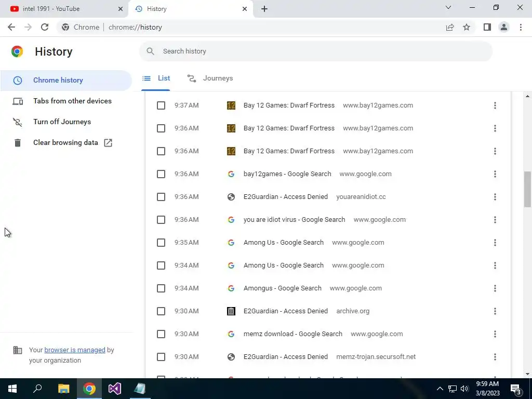532x399 pixels.
Task: Open the profile avatar menu
Action: click(x=504, y=27)
